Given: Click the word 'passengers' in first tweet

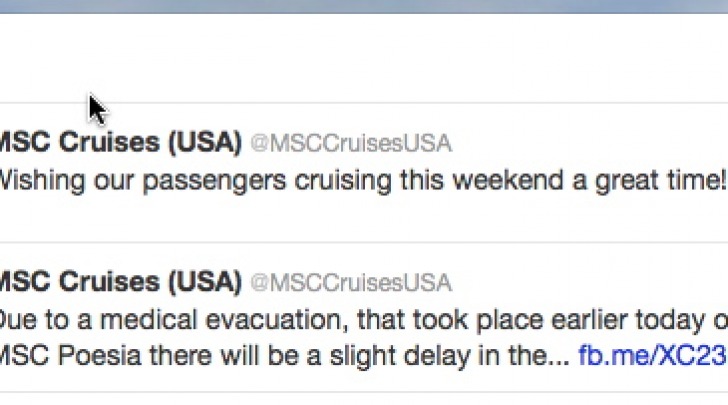Looking at the screenshot, I should click(214, 182).
